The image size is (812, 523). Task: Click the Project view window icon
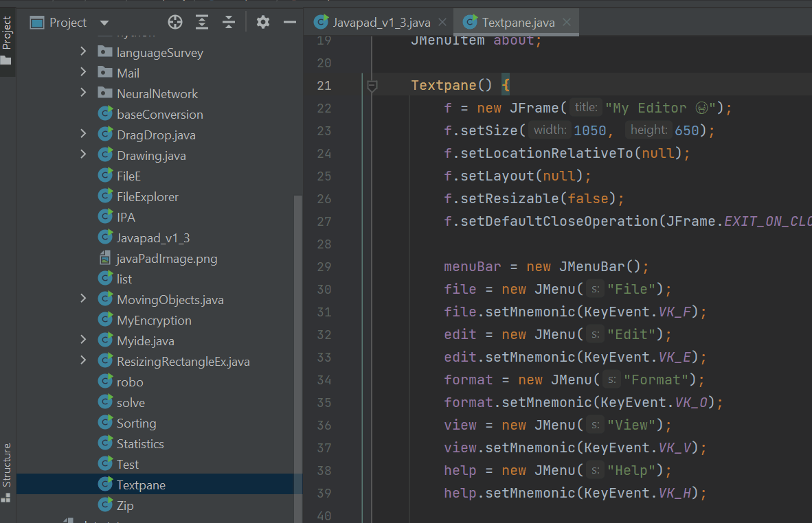[37, 23]
